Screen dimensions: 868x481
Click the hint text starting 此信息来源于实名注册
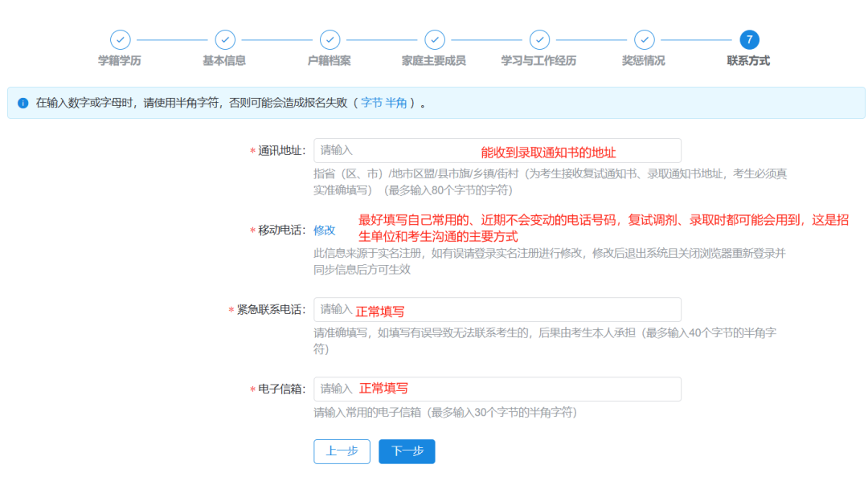[550, 262]
